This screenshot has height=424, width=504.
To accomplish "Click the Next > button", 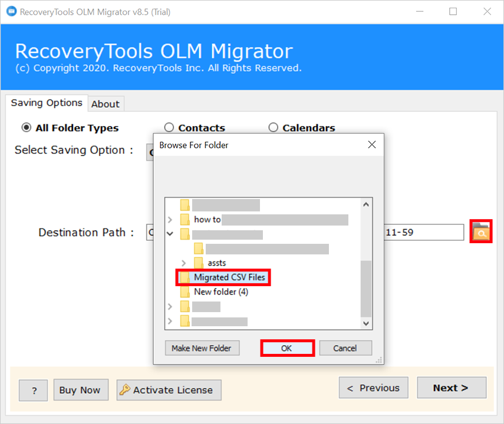I will pyautogui.click(x=452, y=387).
